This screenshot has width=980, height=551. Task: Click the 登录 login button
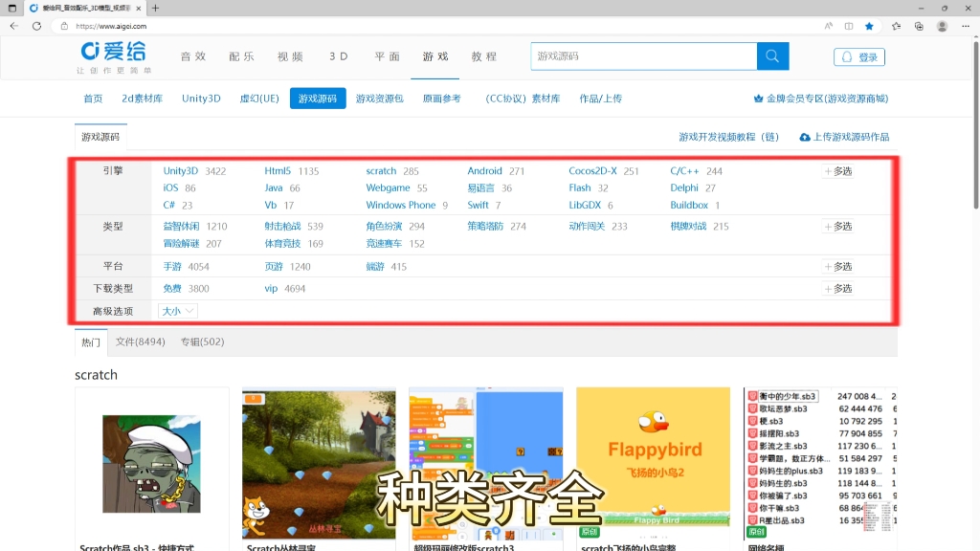click(x=858, y=56)
